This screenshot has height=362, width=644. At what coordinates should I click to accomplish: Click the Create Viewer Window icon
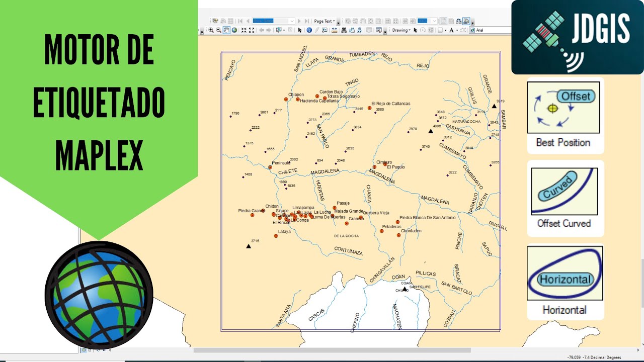pos(379,30)
